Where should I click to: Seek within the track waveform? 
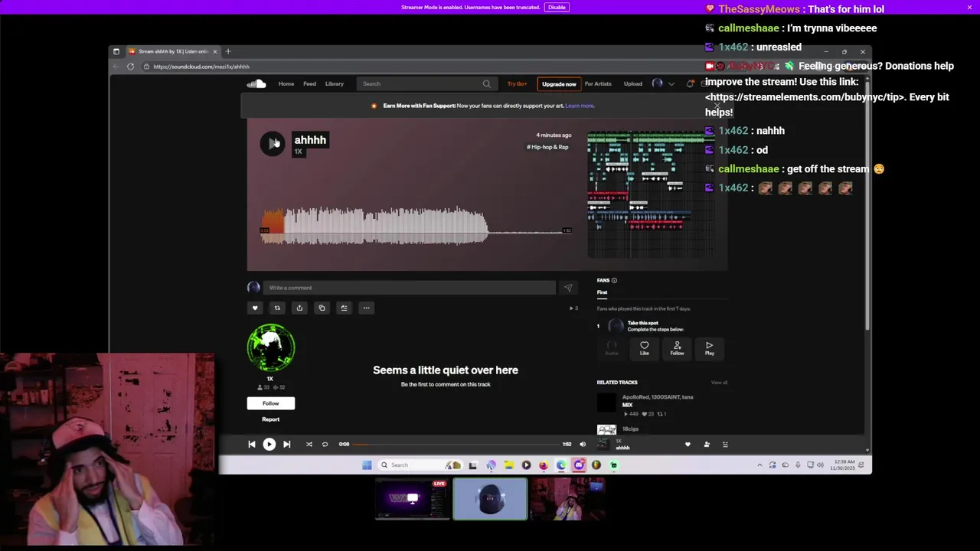[x=416, y=226]
